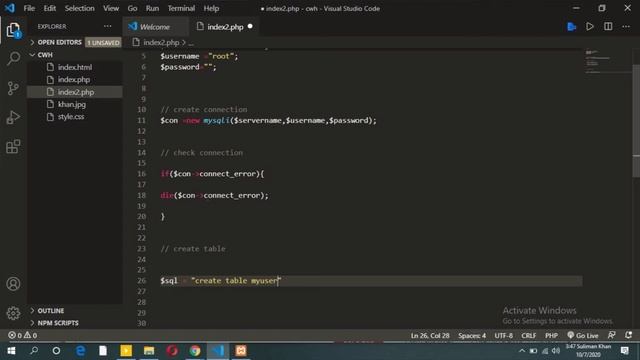Click Go Live in the status bar
Image resolution: width=640 pixels, height=360 pixels.
click(583, 335)
